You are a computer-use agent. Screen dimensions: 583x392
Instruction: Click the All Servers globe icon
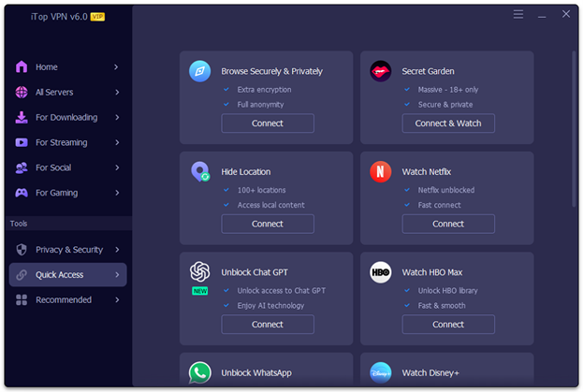22,92
